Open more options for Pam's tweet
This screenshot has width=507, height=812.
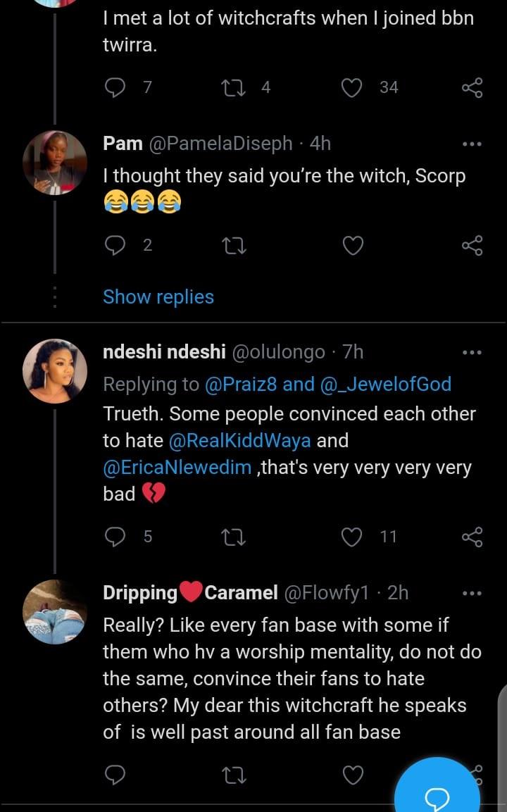pos(472,144)
